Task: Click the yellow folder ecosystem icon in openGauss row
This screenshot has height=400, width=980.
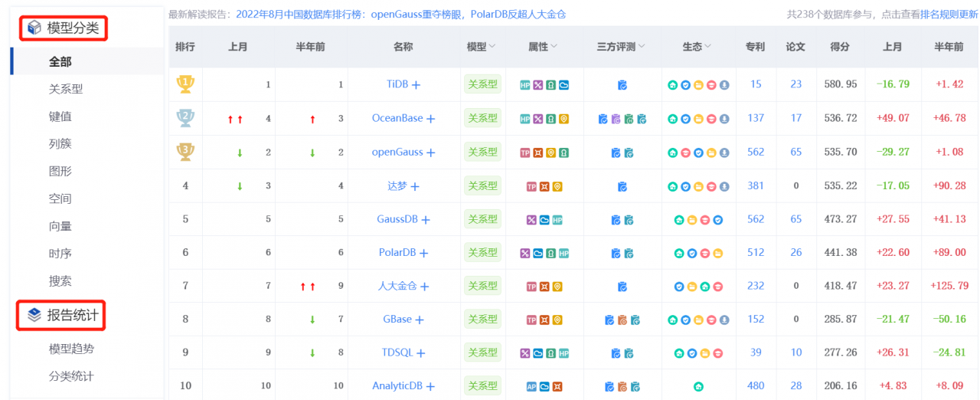Action: click(711, 152)
